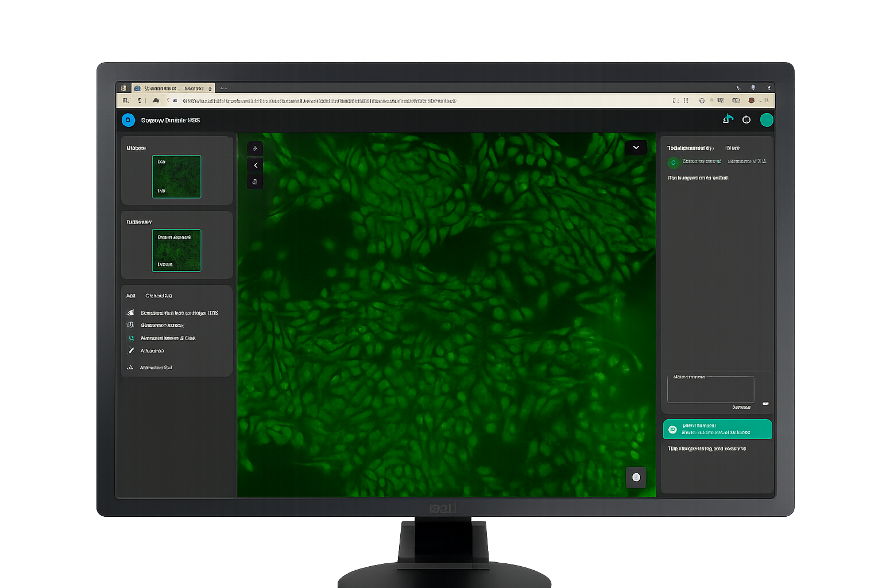Select the green radio circle in right panel
Image resolution: width=882 pixels, height=588 pixels.
tap(673, 163)
